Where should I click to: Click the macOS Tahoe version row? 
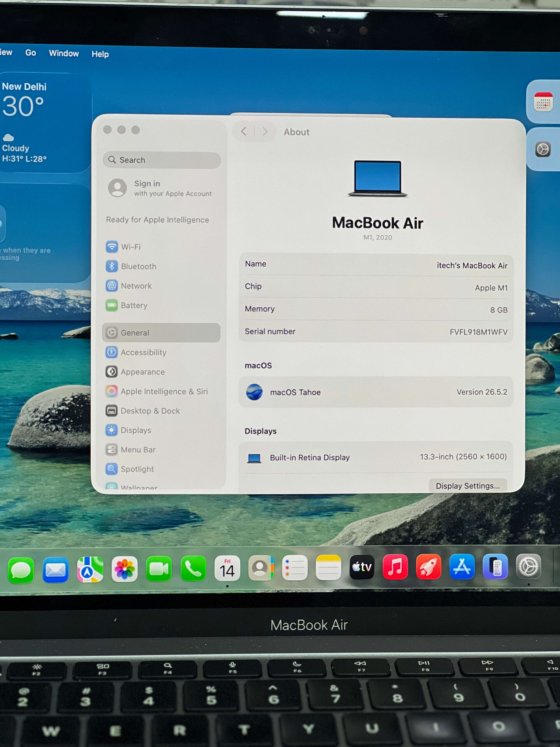(376, 392)
